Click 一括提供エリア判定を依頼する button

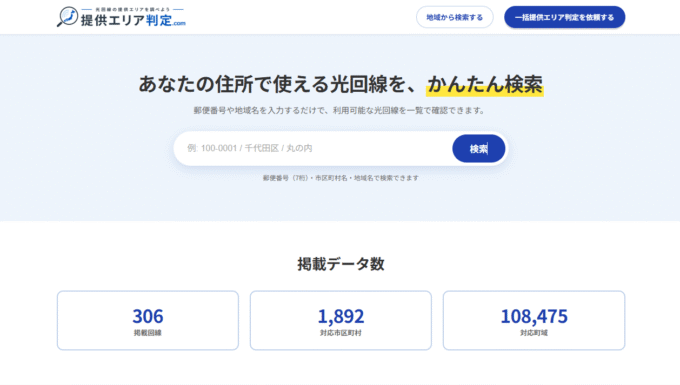564,17
